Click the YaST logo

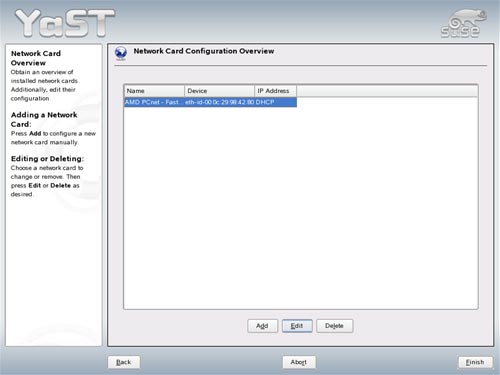tap(65, 23)
